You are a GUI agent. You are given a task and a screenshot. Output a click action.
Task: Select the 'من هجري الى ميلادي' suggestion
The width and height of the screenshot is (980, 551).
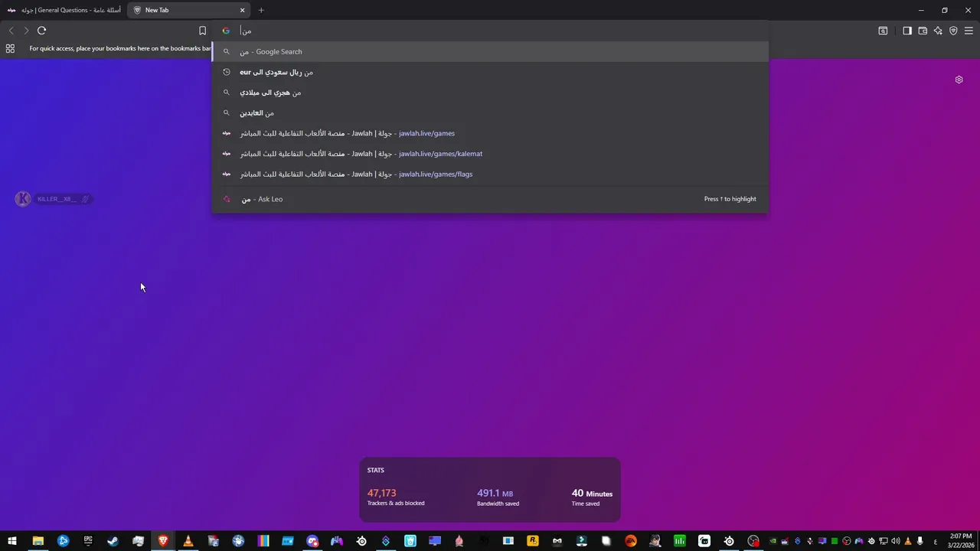point(490,93)
